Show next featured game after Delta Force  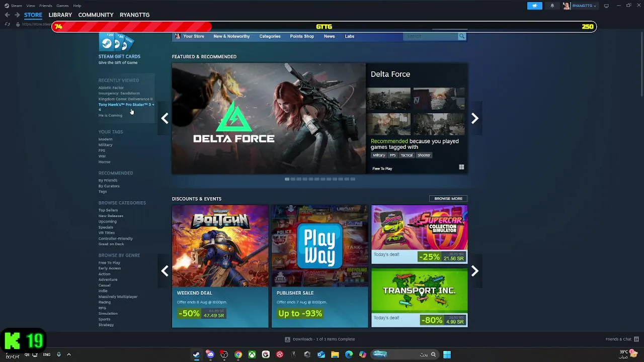point(474,118)
